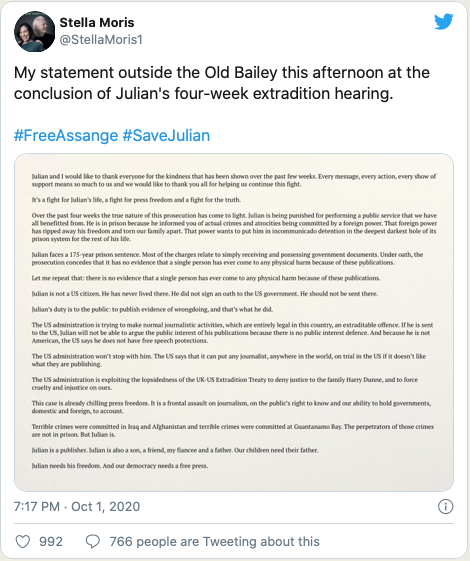Click paragraph about Iraq and Afghanistan crimes
This screenshot has width=470, height=561.
click(x=232, y=430)
